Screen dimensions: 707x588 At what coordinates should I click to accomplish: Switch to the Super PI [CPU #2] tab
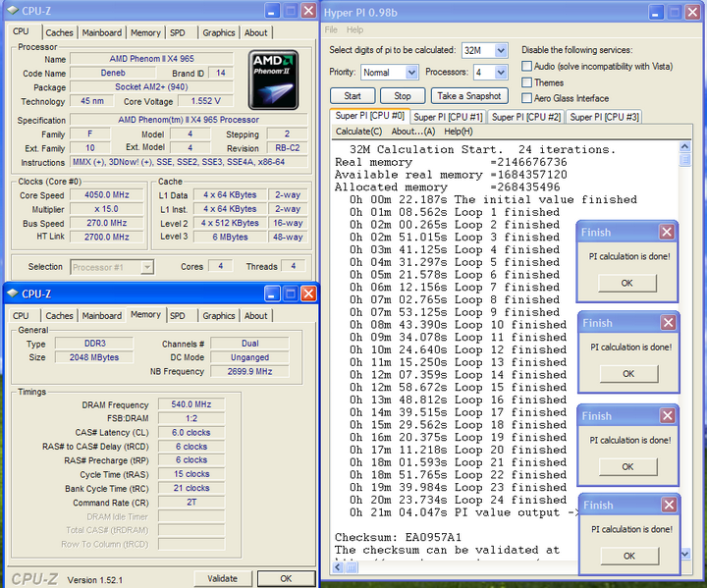[x=525, y=117]
